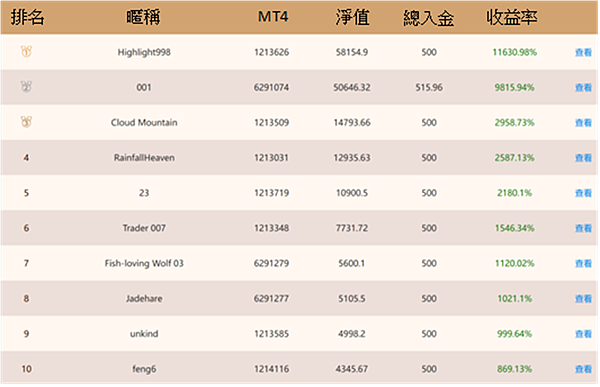This screenshot has height=387, width=600.
Task: Click MT4 account number 1213348
Action: click(271, 228)
